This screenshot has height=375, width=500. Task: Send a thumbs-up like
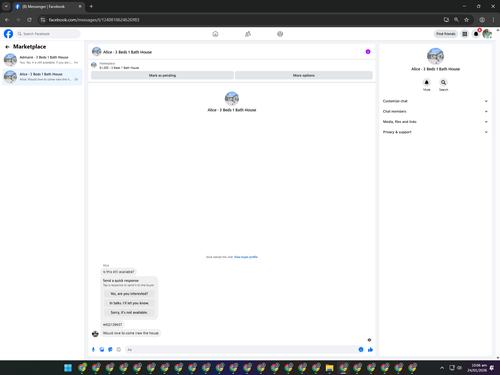tap(370, 350)
